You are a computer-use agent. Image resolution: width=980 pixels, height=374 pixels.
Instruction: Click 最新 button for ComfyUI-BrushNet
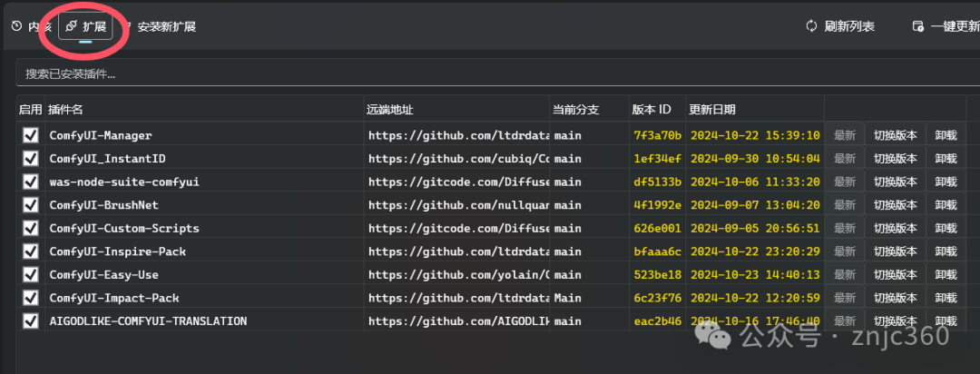coord(845,204)
